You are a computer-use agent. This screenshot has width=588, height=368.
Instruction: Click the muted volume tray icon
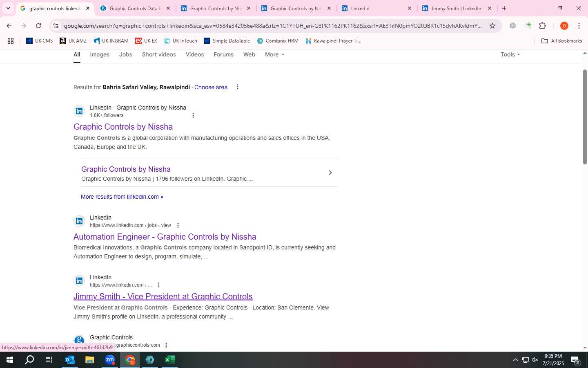(x=535, y=360)
